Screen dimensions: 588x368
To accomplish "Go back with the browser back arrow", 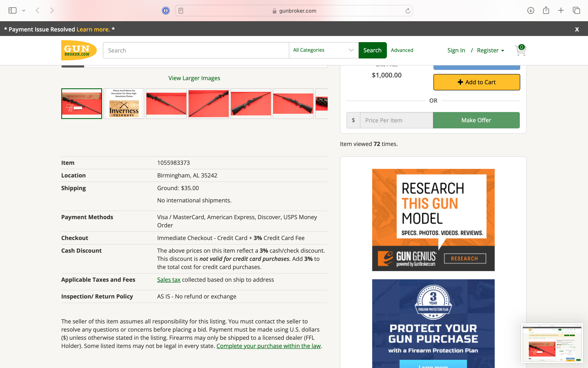I will 37,10.
